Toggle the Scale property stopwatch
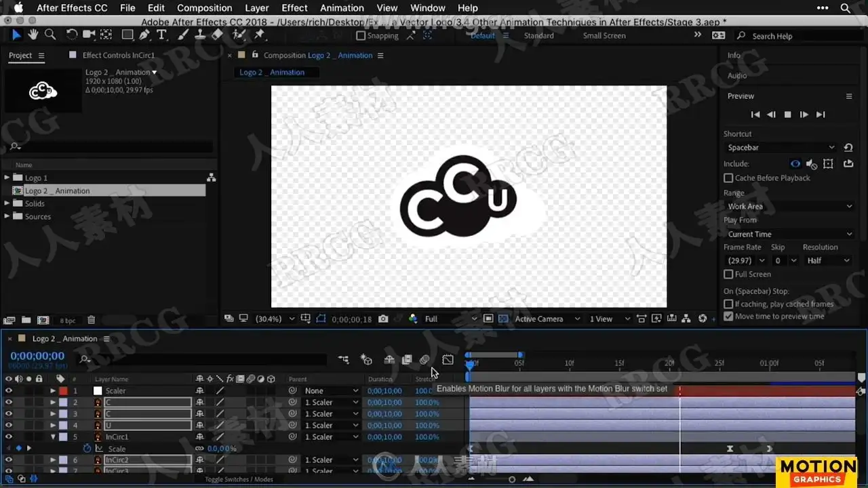The image size is (868, 488). (x=87, y=448)
